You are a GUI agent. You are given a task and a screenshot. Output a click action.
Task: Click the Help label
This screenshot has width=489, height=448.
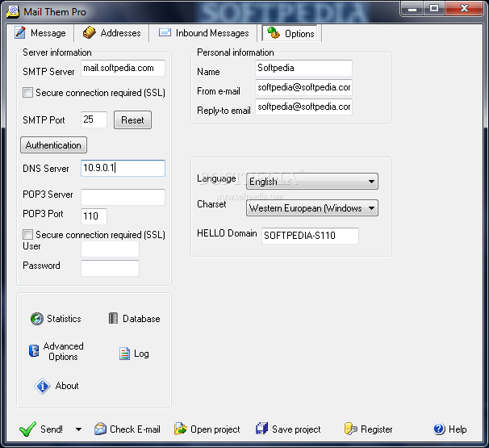pyautogui.click(x=458, y=429)
